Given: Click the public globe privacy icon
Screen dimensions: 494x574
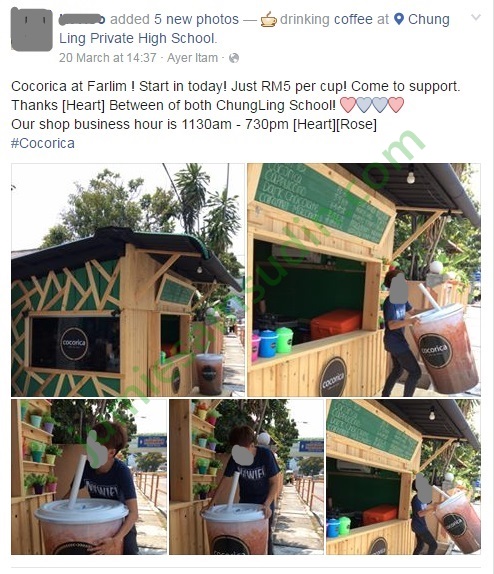Looking at the screenshot, I should 234,58.
